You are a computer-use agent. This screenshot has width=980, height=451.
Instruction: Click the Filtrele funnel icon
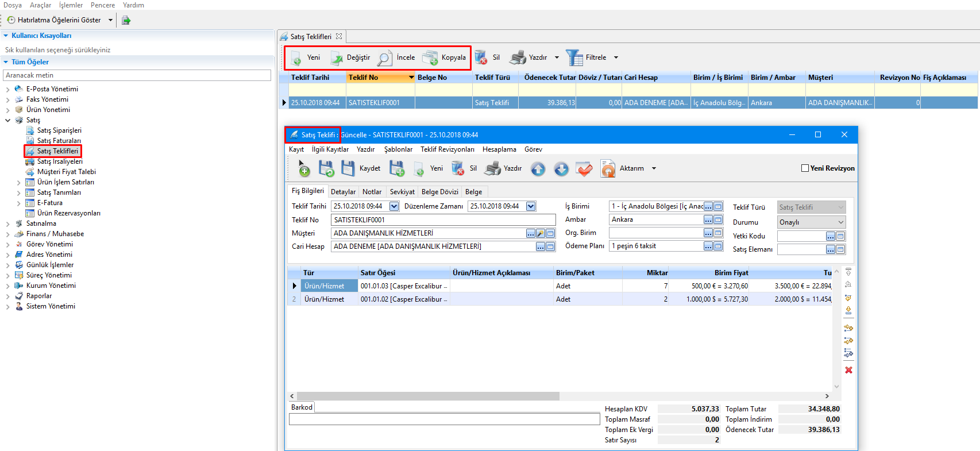[x=574, y=57]
